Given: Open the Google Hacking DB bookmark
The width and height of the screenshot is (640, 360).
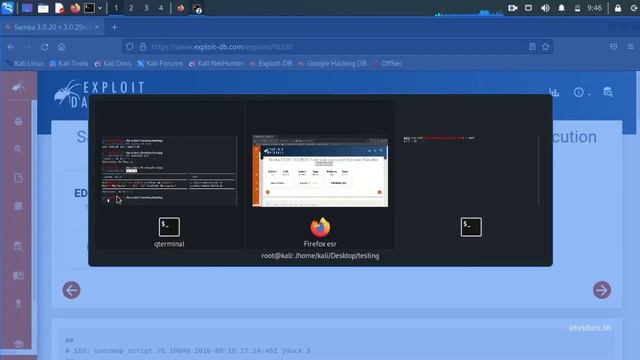Looking at the screenshot, I should coord(332,63).
